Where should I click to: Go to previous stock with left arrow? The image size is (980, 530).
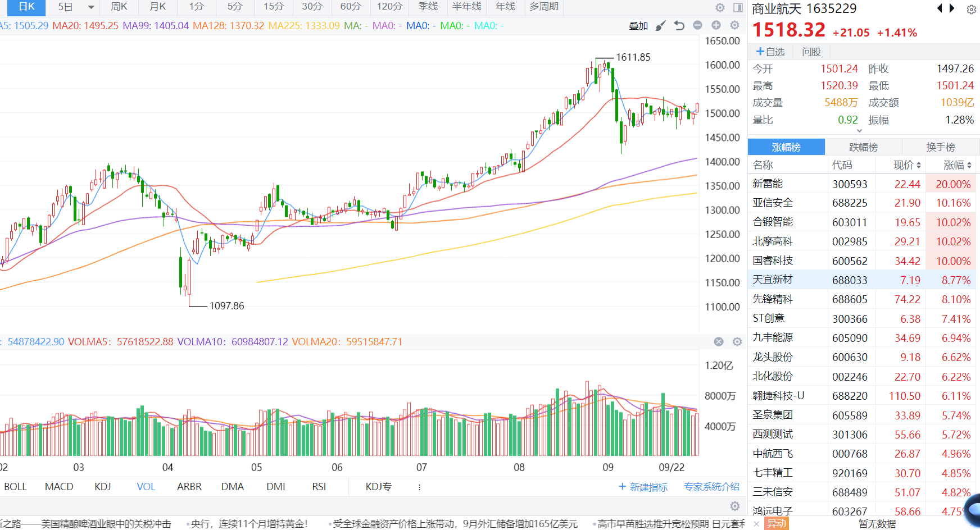tap(940, 8)
